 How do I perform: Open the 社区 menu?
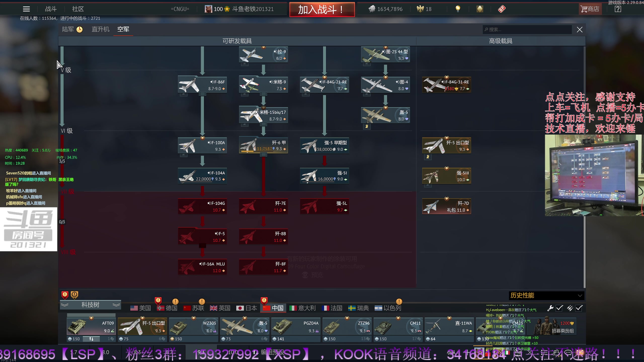[x=78, y=9]
